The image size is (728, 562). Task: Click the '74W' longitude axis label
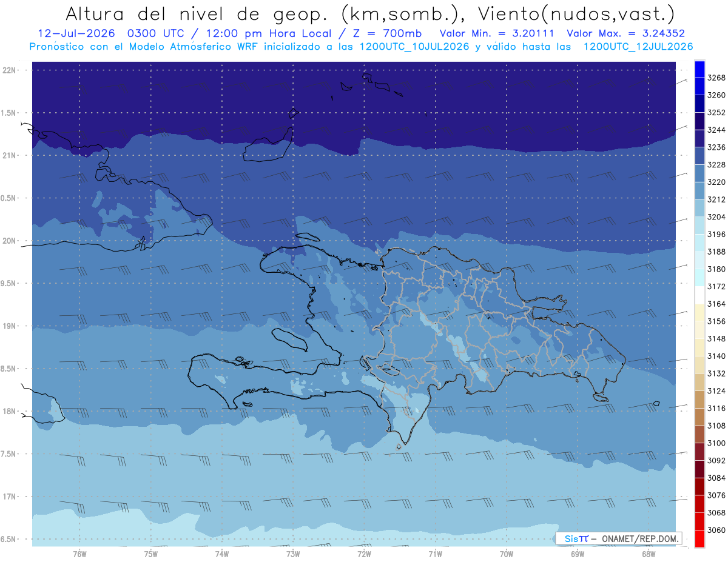tap(221, 554)
